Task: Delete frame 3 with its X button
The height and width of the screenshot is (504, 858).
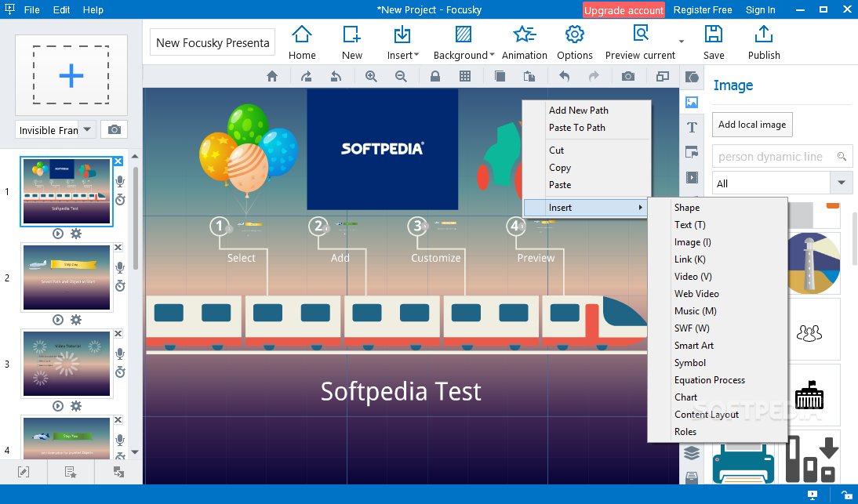Action: pyautogui.click(x=118, y=333)
